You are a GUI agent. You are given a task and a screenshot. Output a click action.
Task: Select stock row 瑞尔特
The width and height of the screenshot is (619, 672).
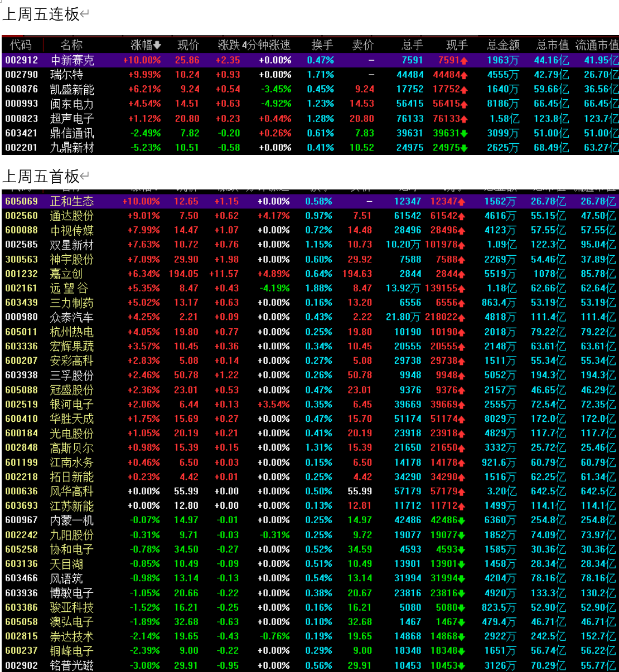310,75
